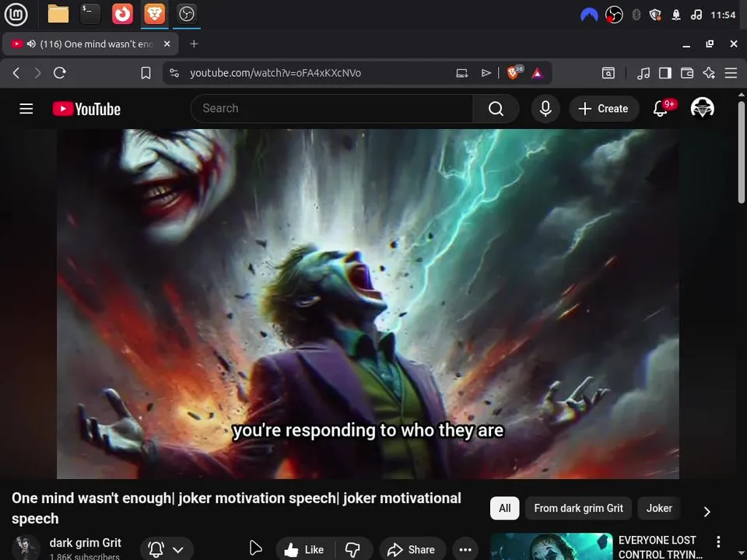Click the cast/install screen icon in address bar
The width and height of the screenshot is (747, 560).
pos(462,73)
